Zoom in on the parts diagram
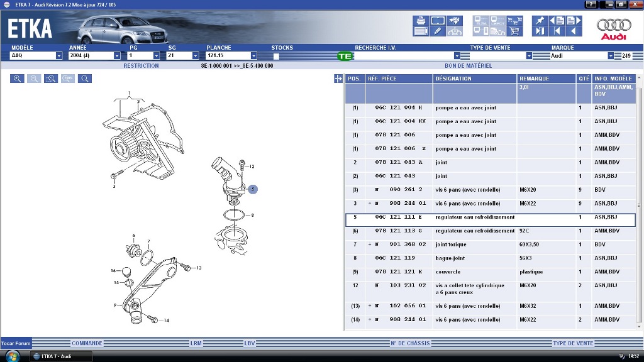The height and width of the screenshot is (362, 644). click(17, 79)
